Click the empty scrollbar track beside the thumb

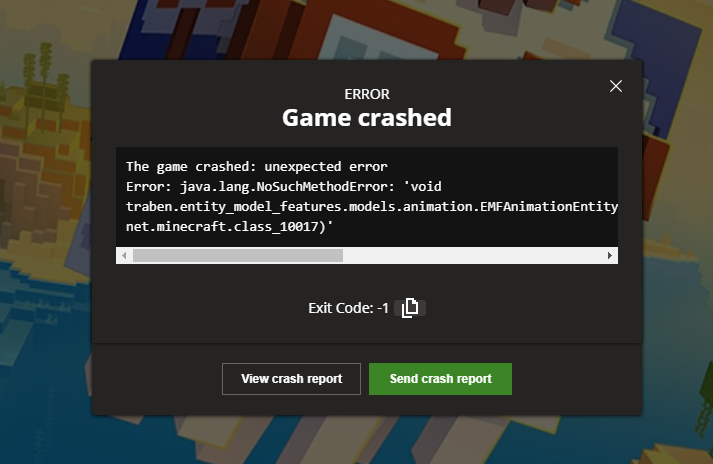[472, 256]
